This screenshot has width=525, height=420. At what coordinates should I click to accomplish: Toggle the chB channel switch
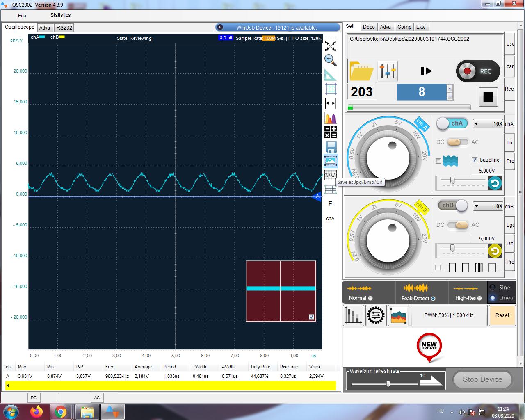pos(453,205)
